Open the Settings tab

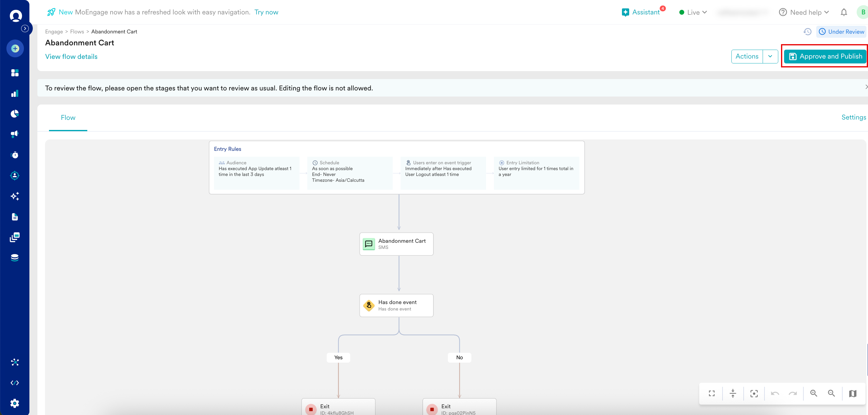pos(853,117)
